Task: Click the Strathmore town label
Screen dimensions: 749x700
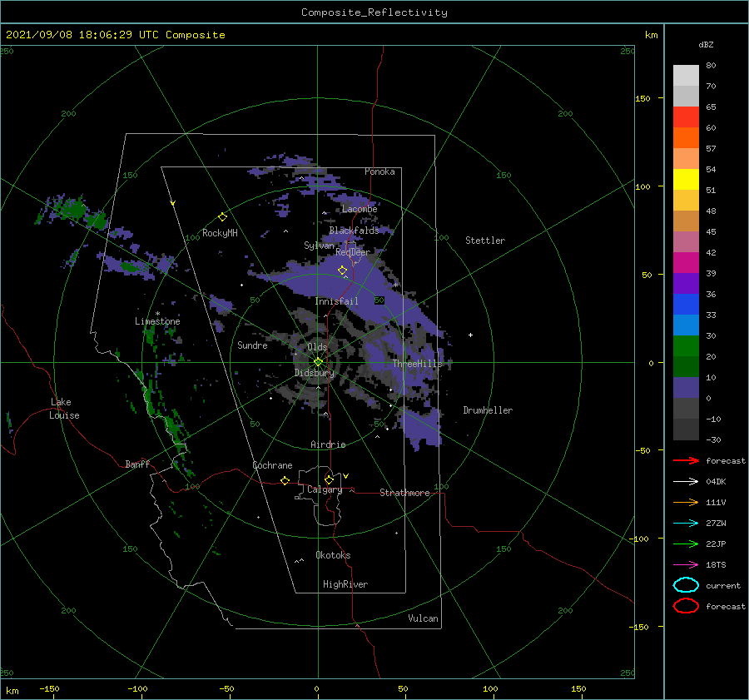Action: click(404, 493)
